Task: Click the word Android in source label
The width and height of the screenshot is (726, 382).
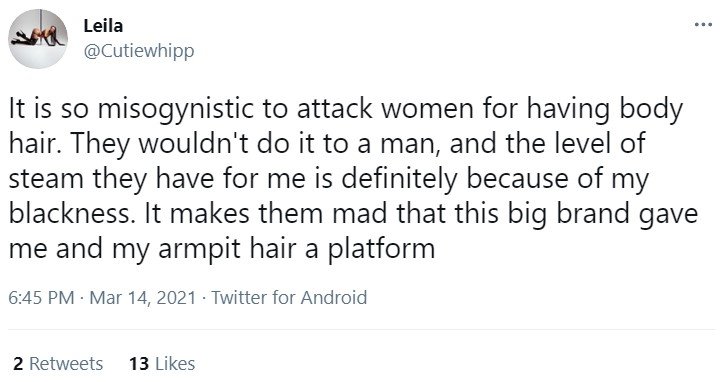Action: pos(334,297)
